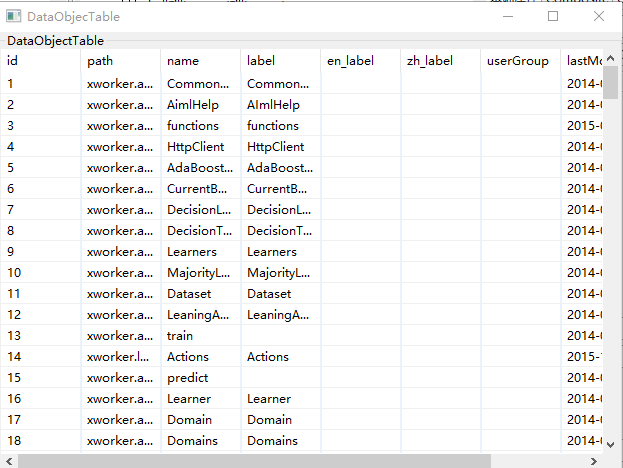The width and height of the screenshot is (623, 468).
Task: Maximize the DataObjecTable window
Action: coord(553,16)
